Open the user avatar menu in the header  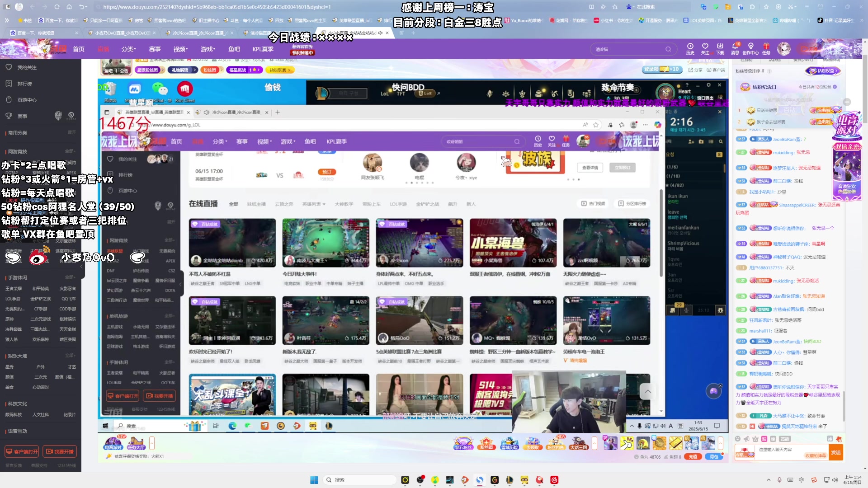coord(784,49)
